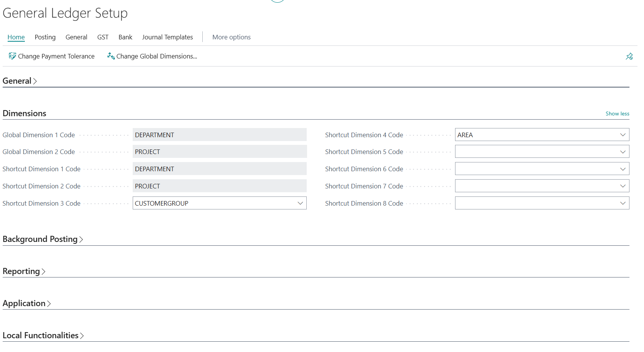Click the Change Payment Tolerance icon
The image size is (644, 352).
tap(12, 56)
